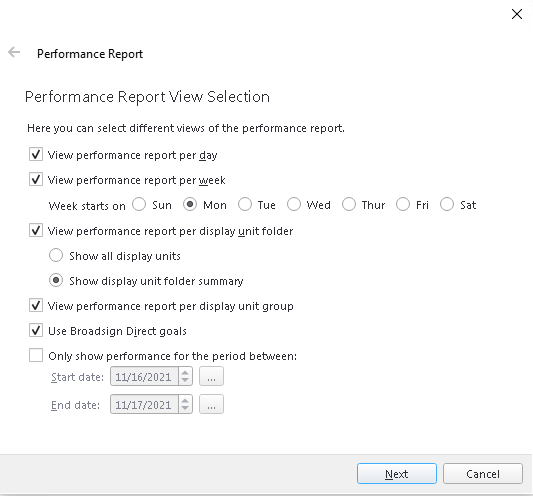Screen dimensions: 533x496
Task: Select Show all display units option
Action: tap(56, 255)
